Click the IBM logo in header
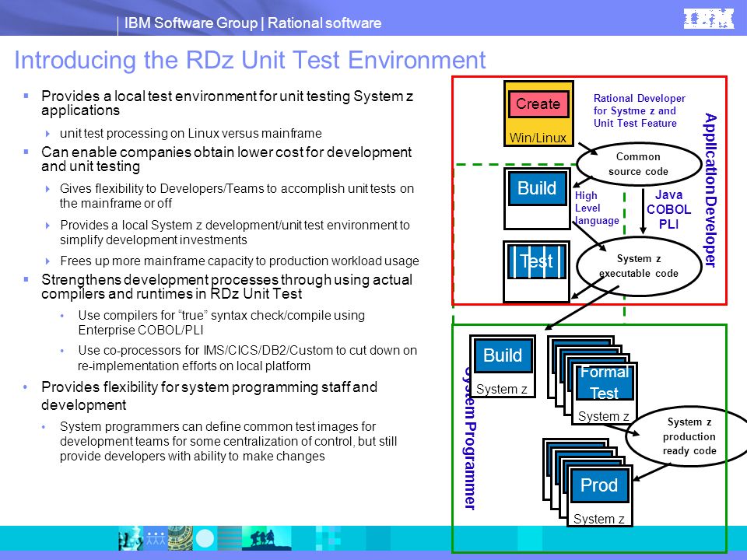Viewport: 747px width, 560px height. [708, 19]
